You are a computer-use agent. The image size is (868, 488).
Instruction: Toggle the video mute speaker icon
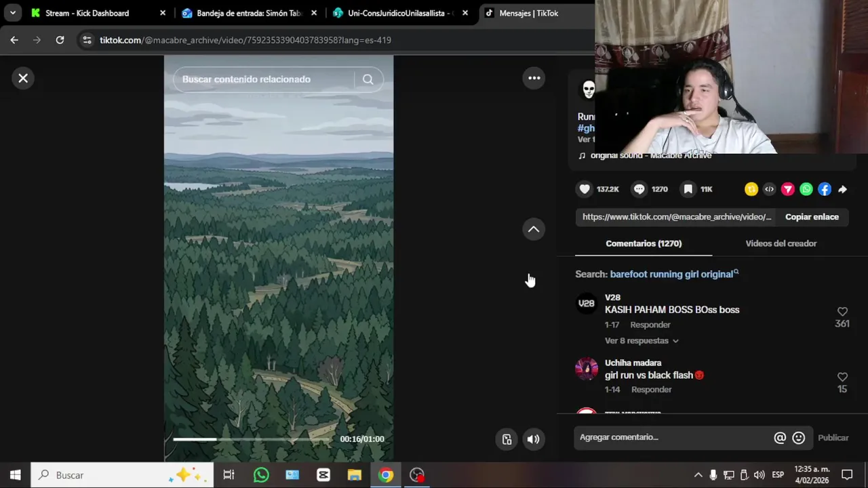[534, 439]
